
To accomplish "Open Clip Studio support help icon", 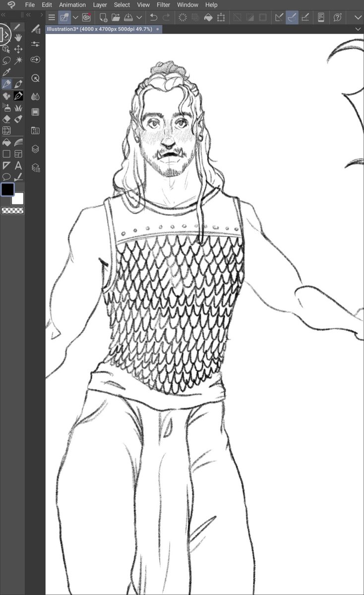I will click(338, 17).
